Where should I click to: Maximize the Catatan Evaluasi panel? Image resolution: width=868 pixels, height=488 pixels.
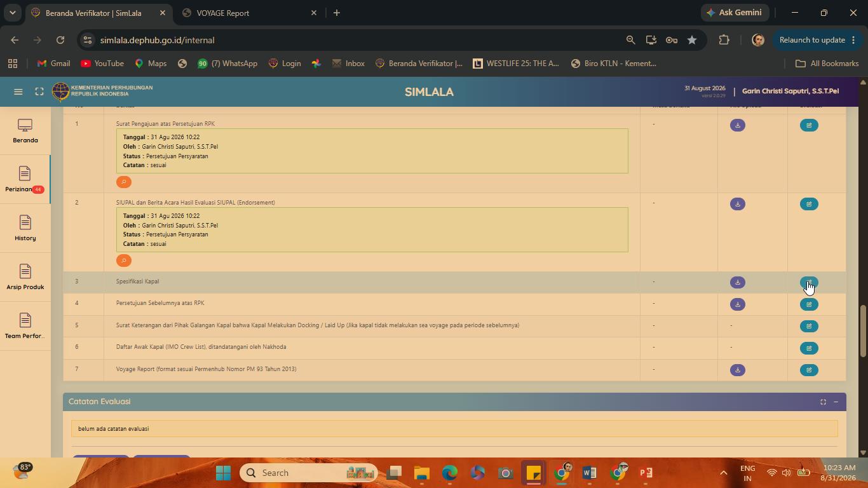[x=823, y=402]
